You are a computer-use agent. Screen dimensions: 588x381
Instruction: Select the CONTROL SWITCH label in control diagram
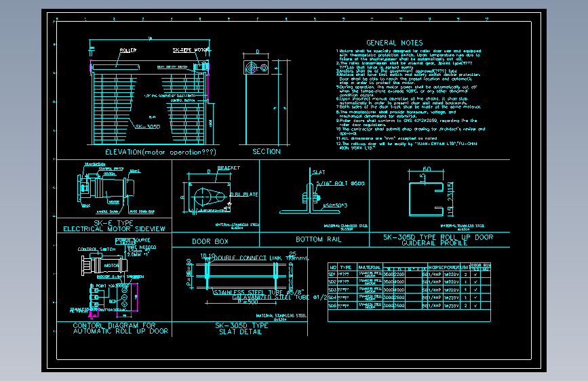96,249
